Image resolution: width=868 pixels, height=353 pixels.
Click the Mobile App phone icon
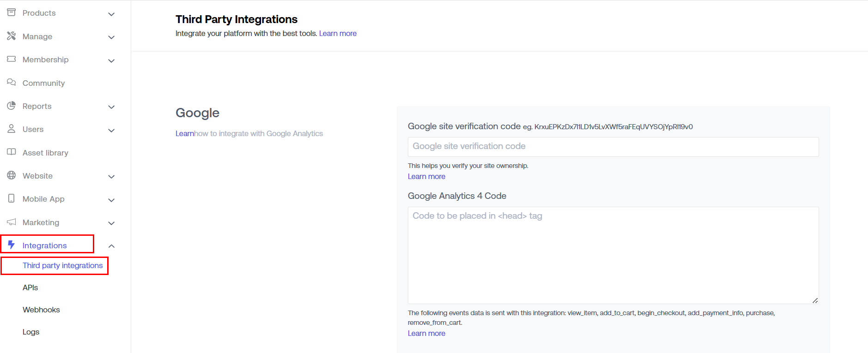(x=12, y=198)
